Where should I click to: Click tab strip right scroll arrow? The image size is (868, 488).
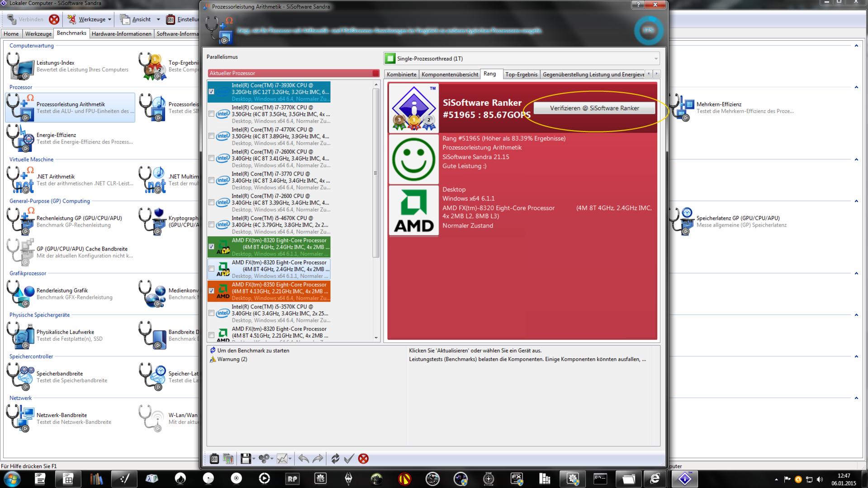click(656, 74)
